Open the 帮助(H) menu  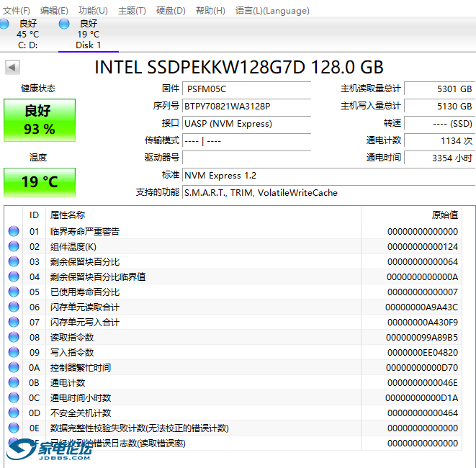point(210,11)
